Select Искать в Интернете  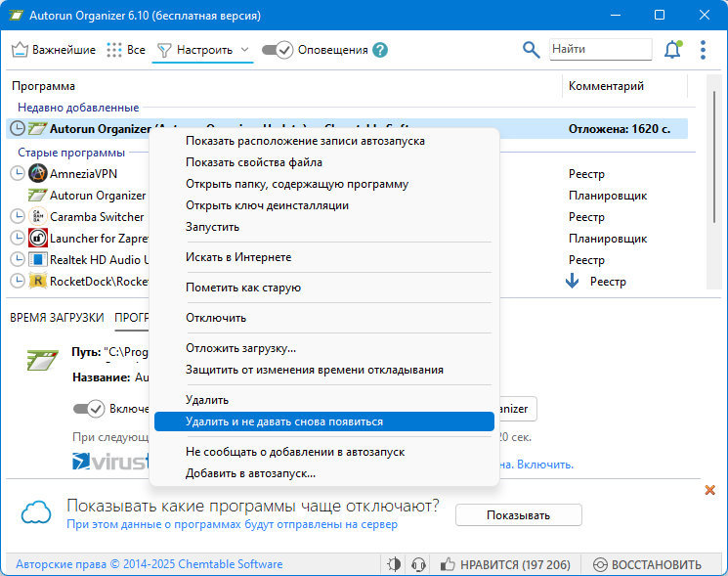pyautogui.click(x=324, y=257)
